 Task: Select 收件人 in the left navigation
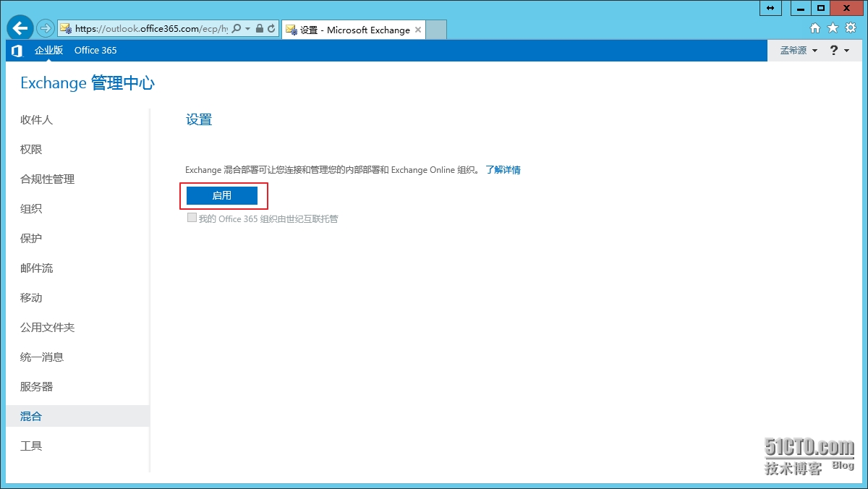click(36, 120)
